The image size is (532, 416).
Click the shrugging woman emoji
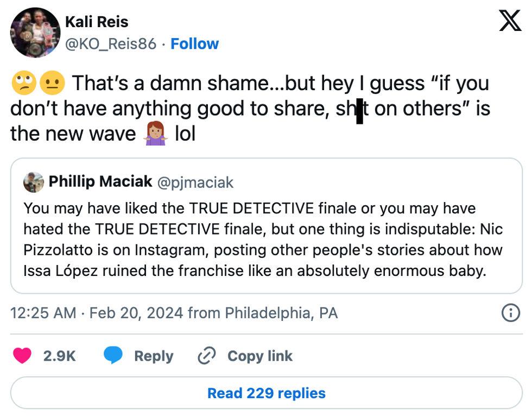click(x=154, y=133)
